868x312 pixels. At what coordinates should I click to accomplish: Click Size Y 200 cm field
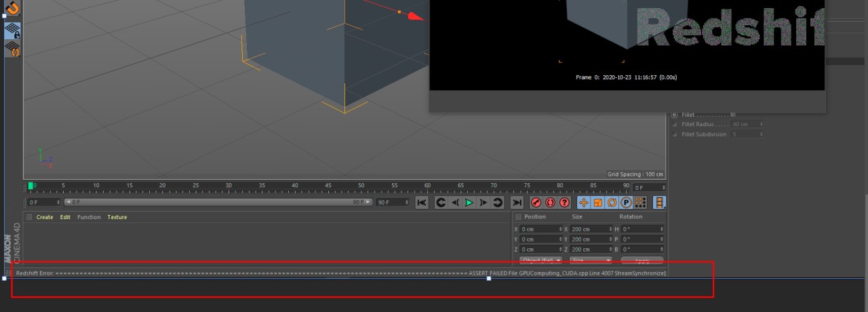[591, 239]
